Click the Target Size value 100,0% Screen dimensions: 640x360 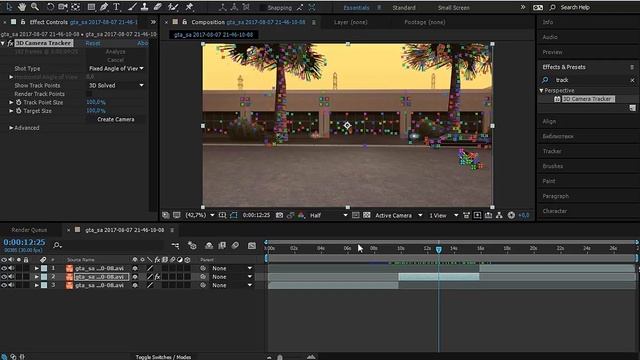96,111
